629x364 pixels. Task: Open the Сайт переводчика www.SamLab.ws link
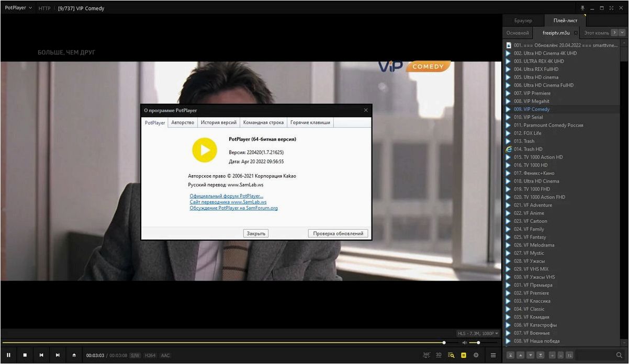coord(228,202)
